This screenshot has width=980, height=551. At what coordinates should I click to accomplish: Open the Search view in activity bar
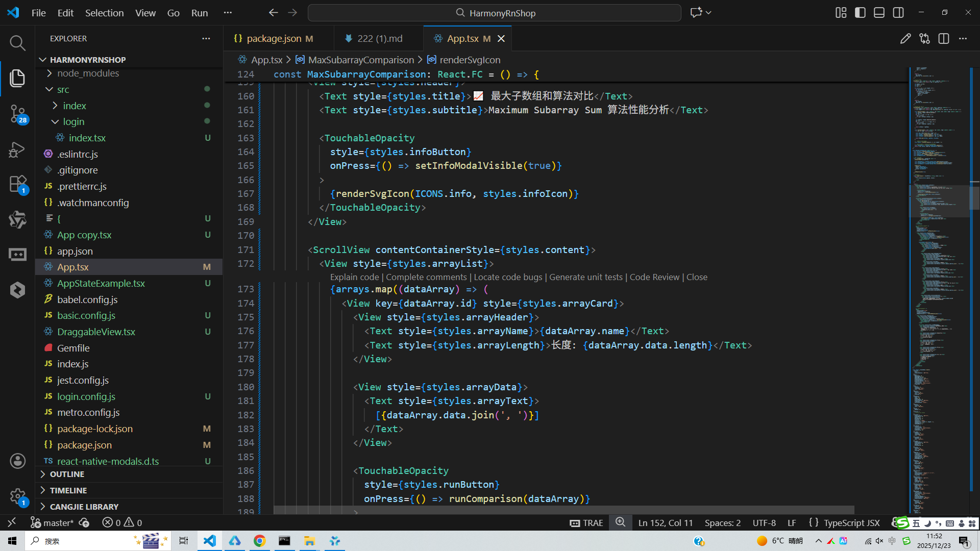(17, 43)
